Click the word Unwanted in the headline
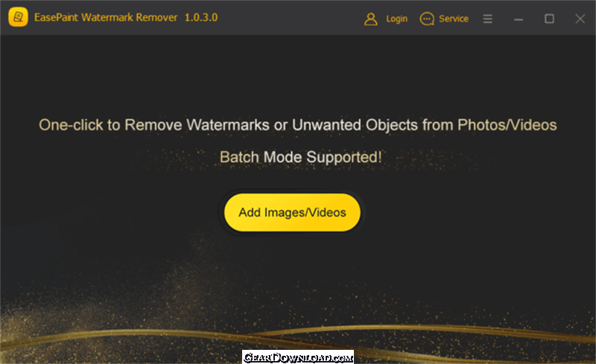 [326, 125]
